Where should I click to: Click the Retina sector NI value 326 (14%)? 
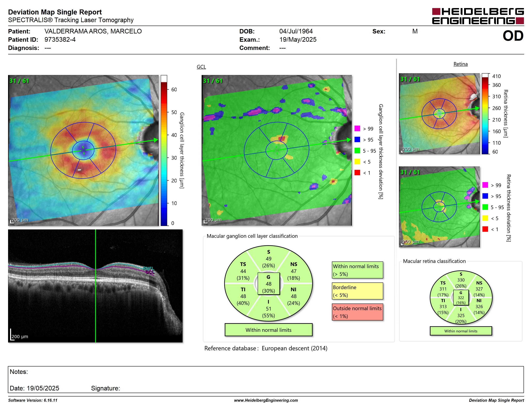pyautogui.click(x=479, y=309)
